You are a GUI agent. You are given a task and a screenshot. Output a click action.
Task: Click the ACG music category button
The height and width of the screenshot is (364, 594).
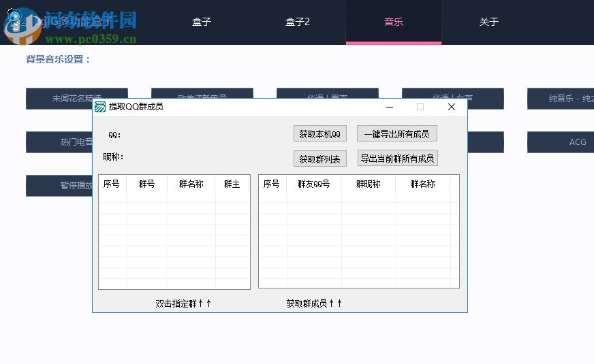(561, 142)
